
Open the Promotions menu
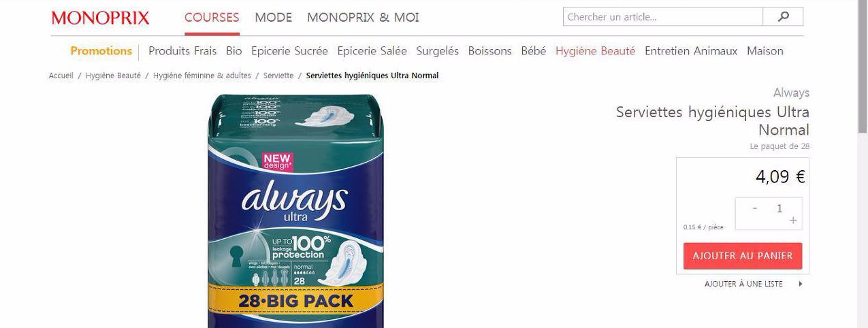tap(101, 51)
